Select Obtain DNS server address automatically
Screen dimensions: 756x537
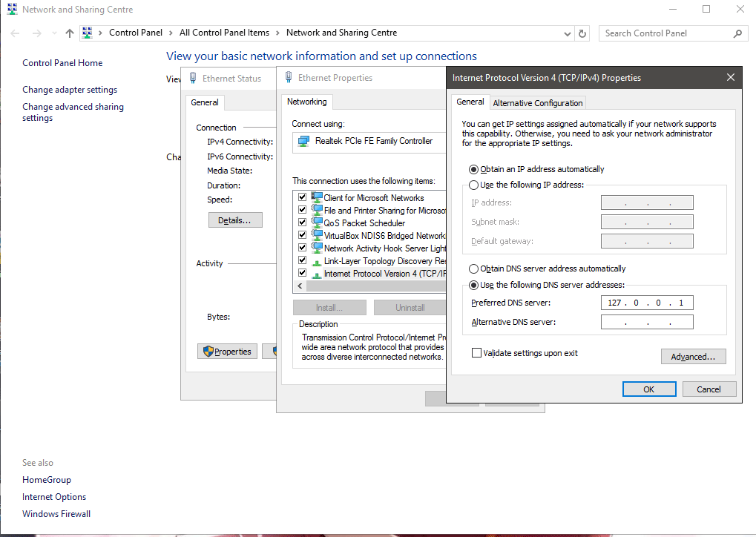coord(474,268)
